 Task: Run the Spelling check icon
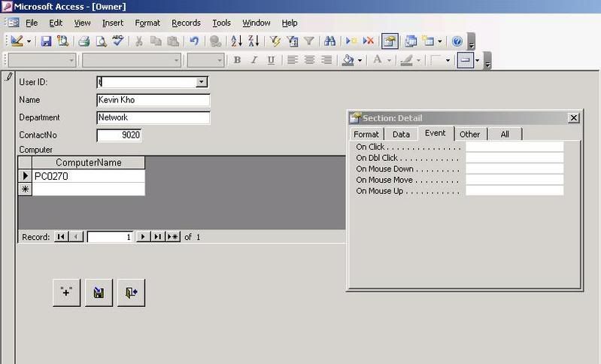[x=117, y=41]
